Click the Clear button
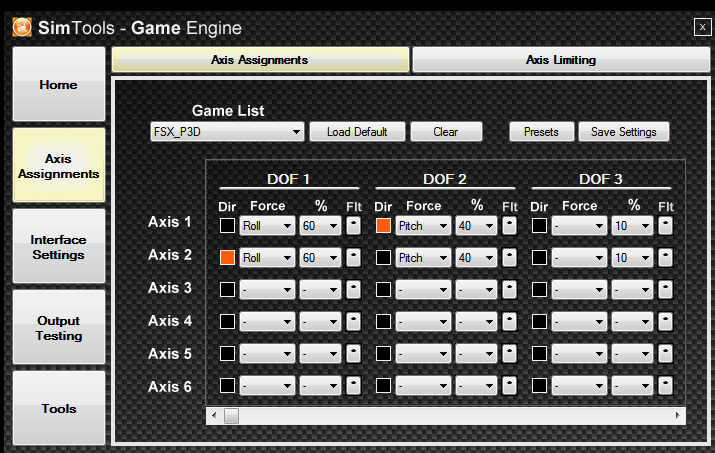The width and height of the screenshot is (715, 453). tap(446, 132)
